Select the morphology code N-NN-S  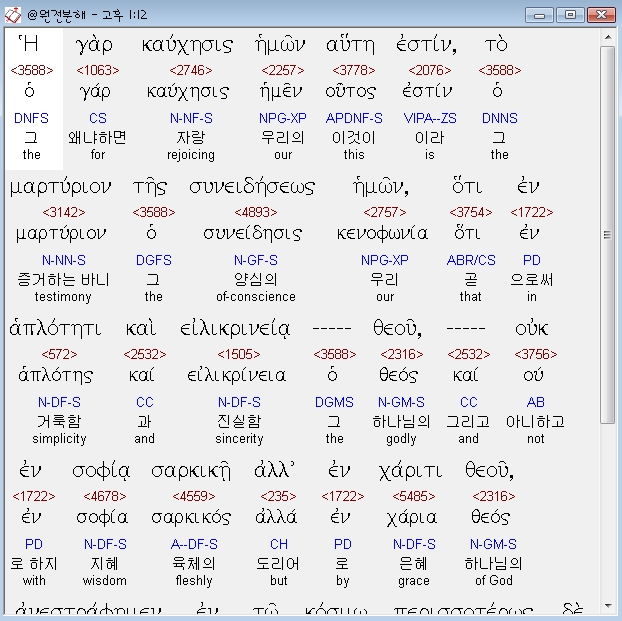pyautogui.click(x=64, y=260)
